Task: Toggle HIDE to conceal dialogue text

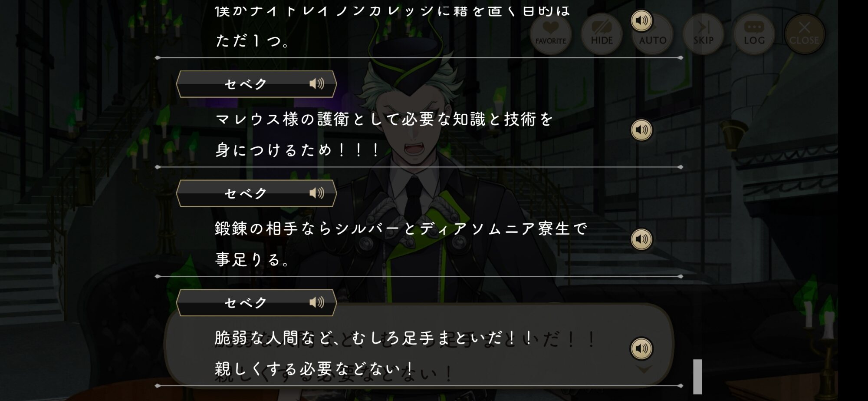Action: [x=602, y=33]
